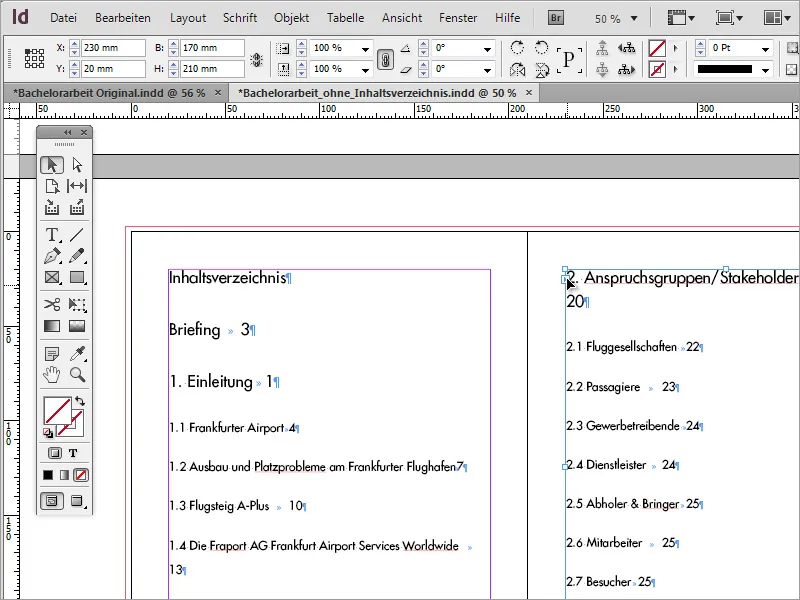Screen dimensions: 800x600
Task: Swap fill and stroke arrows in toolbox
Action: pos(79,401)
